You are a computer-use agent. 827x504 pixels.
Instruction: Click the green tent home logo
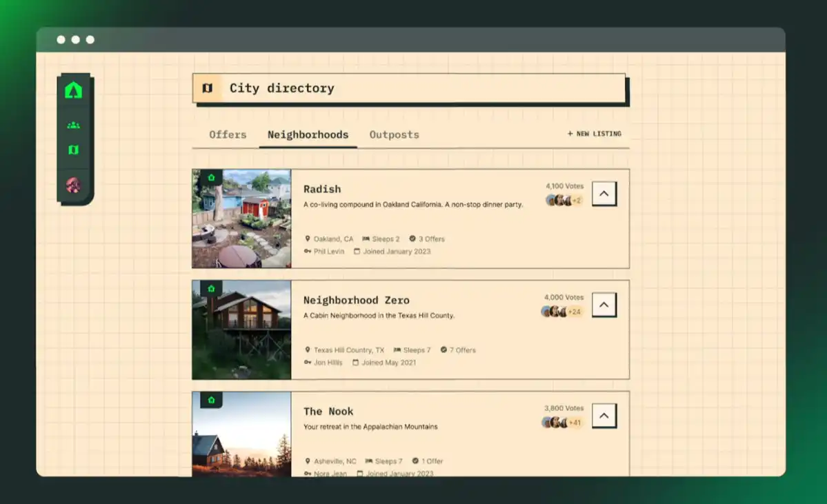[x=73, y=90]
